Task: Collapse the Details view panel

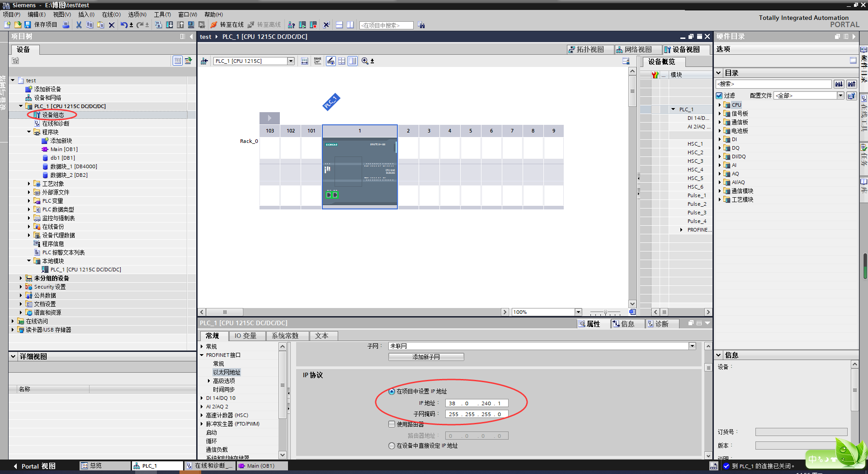Action: (x=14, y=356)
